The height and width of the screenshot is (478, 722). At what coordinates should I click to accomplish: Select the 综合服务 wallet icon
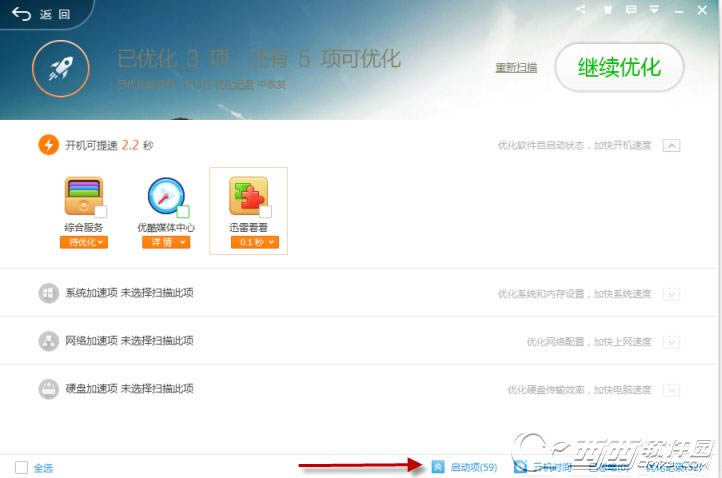pos(84,196)
